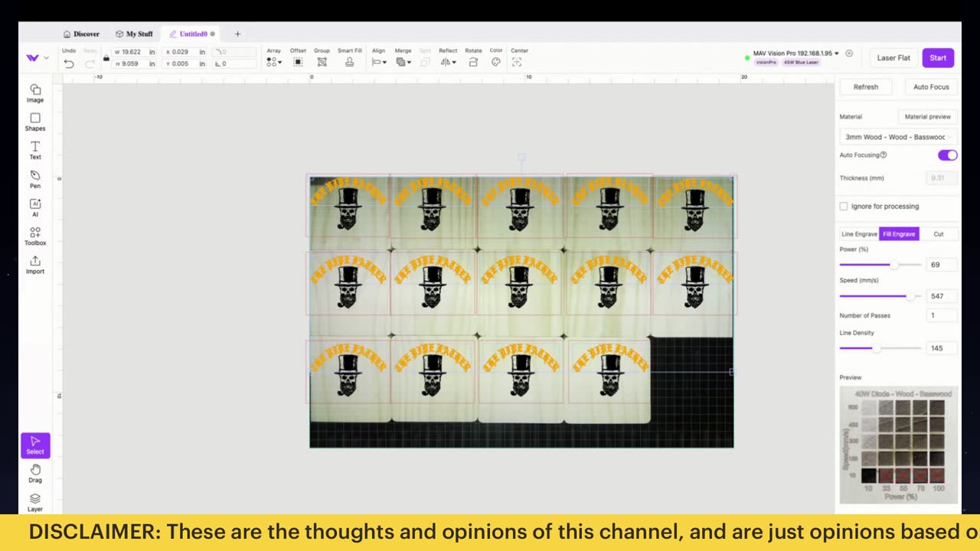Click the 45W Blue Laser tag
Image resolution: width=980 pixels, height=551 pixels.
[801, 62]
